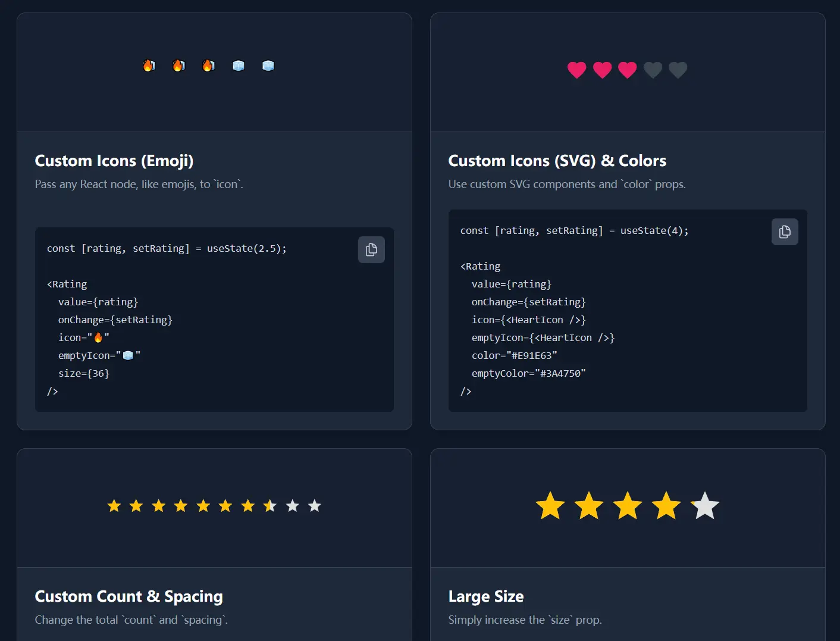Viewport: 840px width, 641px height.
Task: Click the Custom Icons (SVG) & Colors heading
Action: click(x=557, y=161)
